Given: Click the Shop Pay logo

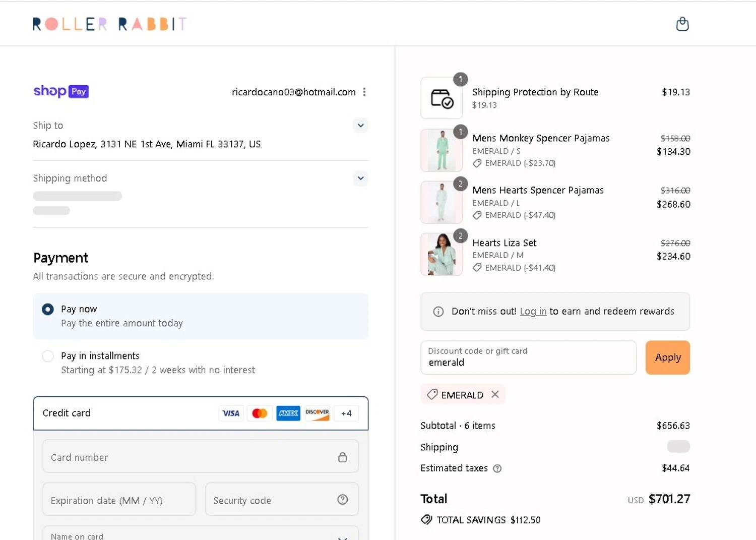Looking at the screenshot, I should pyautogui.click(x=61, y=91).
